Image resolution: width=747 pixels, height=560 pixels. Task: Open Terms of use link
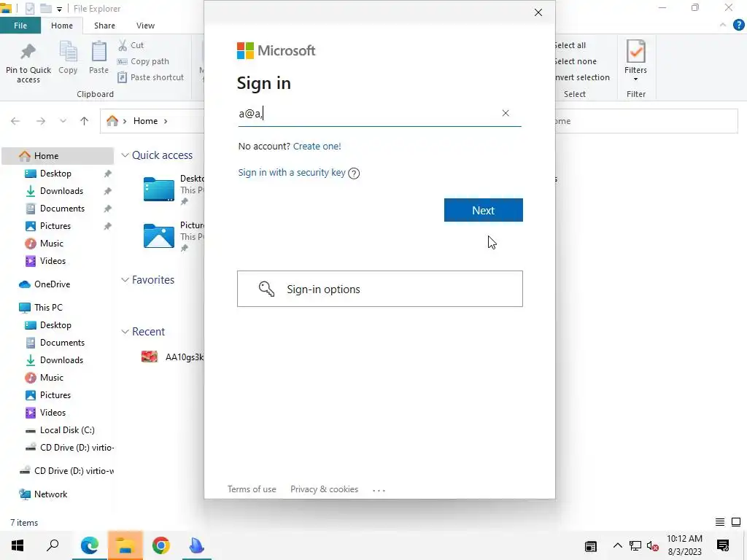click(252, 489)
